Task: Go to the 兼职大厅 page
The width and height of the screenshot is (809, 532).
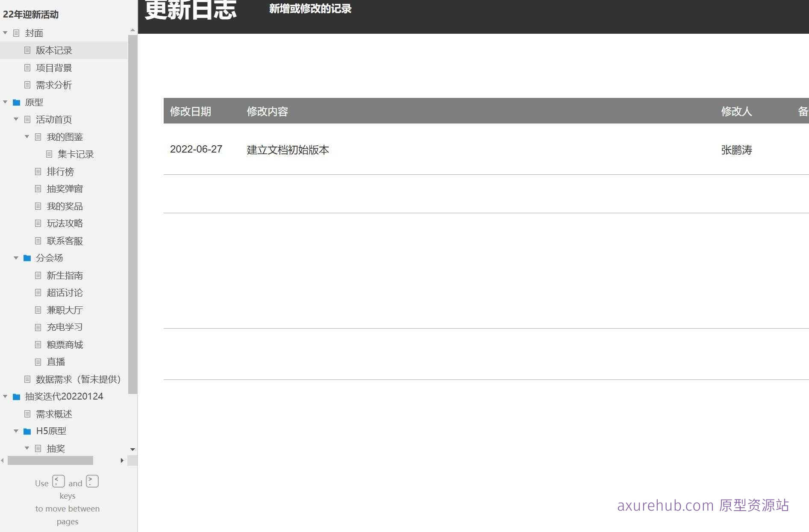Action: coord(65,310)
